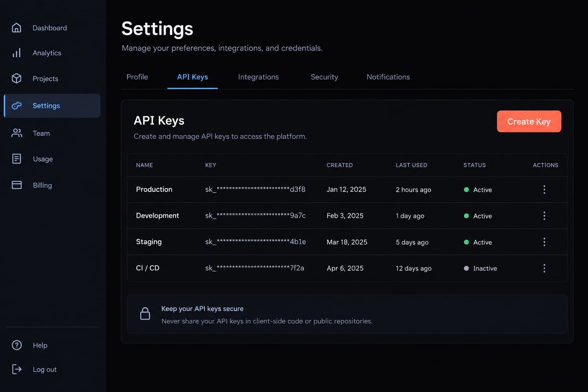Screen dimensions: 588x392
Task: Open the Integrations tab
Action: (x=258, y=77)
